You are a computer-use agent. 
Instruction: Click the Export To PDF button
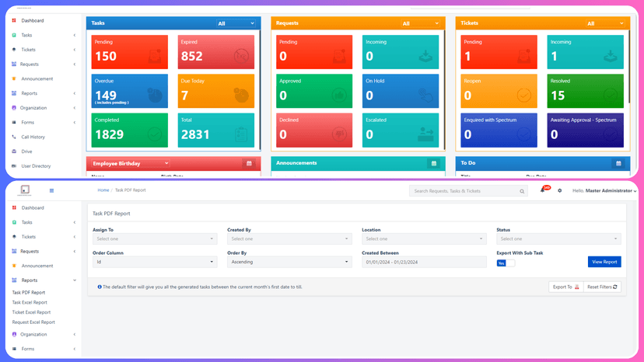pos(565,287)
